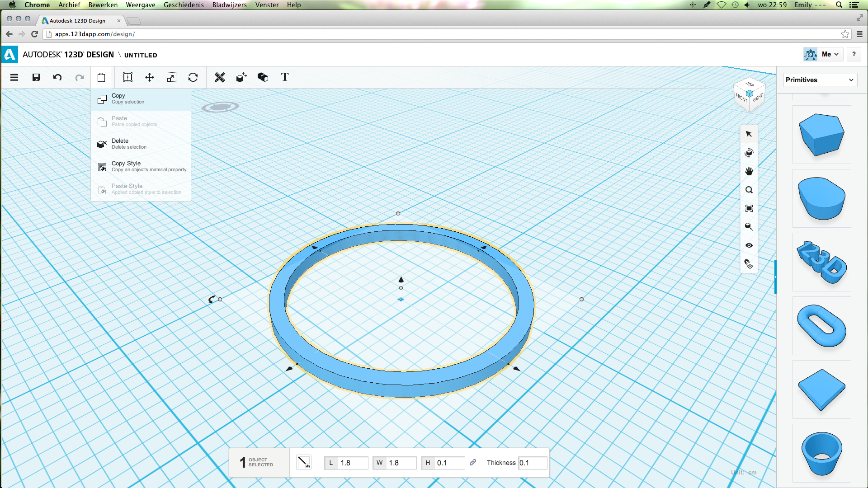Activate the Orbit view tool
Screen dimensions: 868x488
749,153
